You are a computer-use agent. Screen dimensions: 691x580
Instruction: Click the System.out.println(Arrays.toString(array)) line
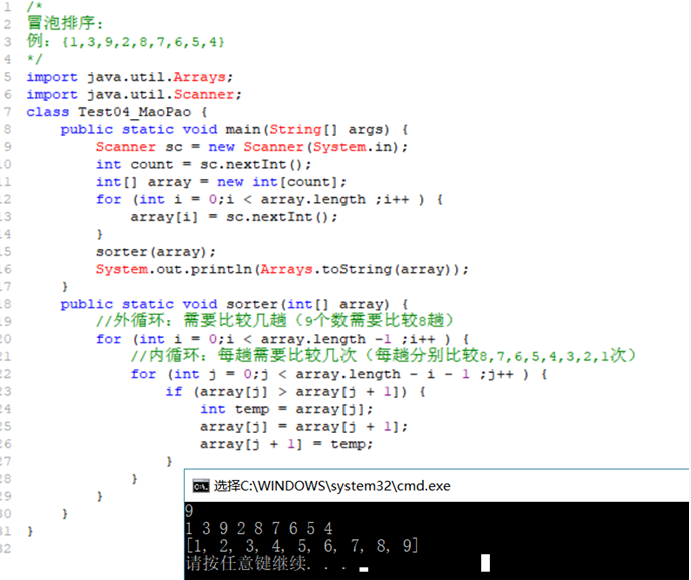[x=282, y=269]
